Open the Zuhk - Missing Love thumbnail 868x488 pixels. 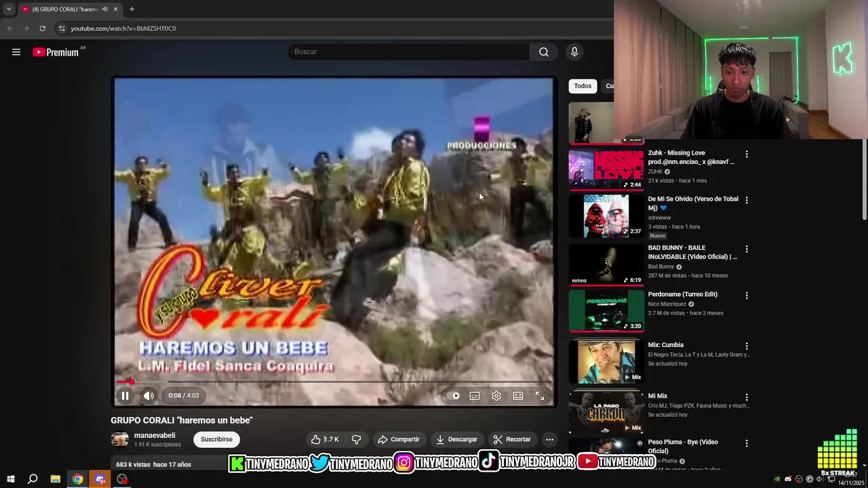point(606,169)
